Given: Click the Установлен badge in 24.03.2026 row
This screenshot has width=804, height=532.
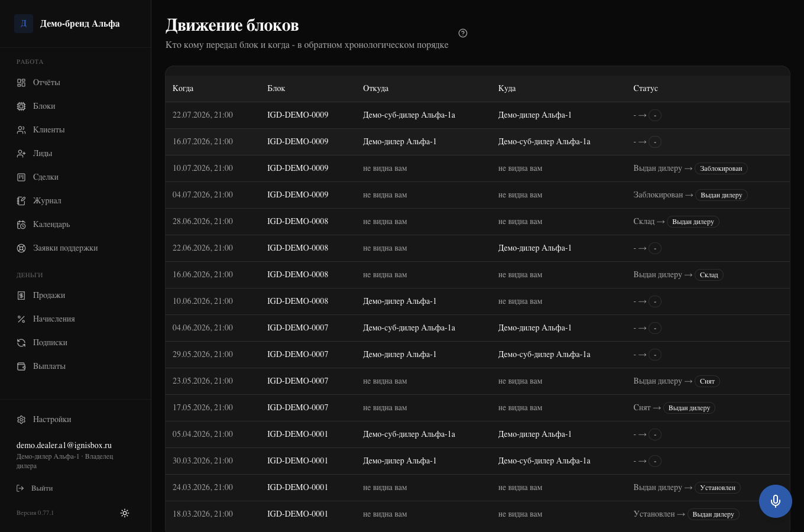Looking at the screenshot, I should point(718,488).
